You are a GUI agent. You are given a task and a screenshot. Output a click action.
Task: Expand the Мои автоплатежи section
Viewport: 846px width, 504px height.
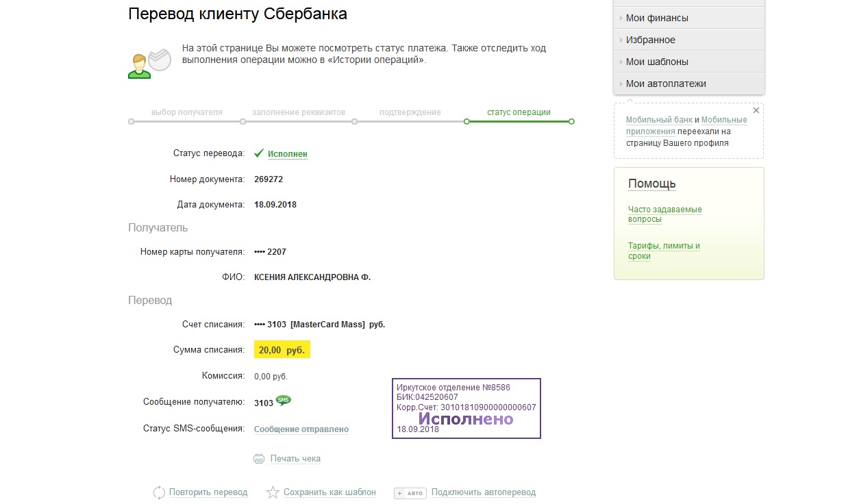pyautogui.click(x=666, y=84)
